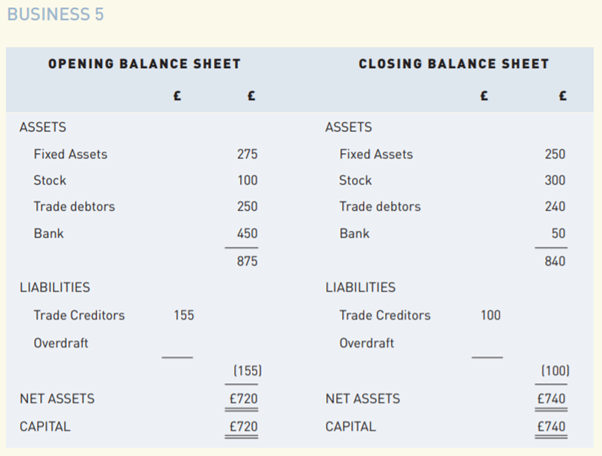Click the opening CAPITAL label
This screenshot has width=602, height=456.
click(45, 427)
